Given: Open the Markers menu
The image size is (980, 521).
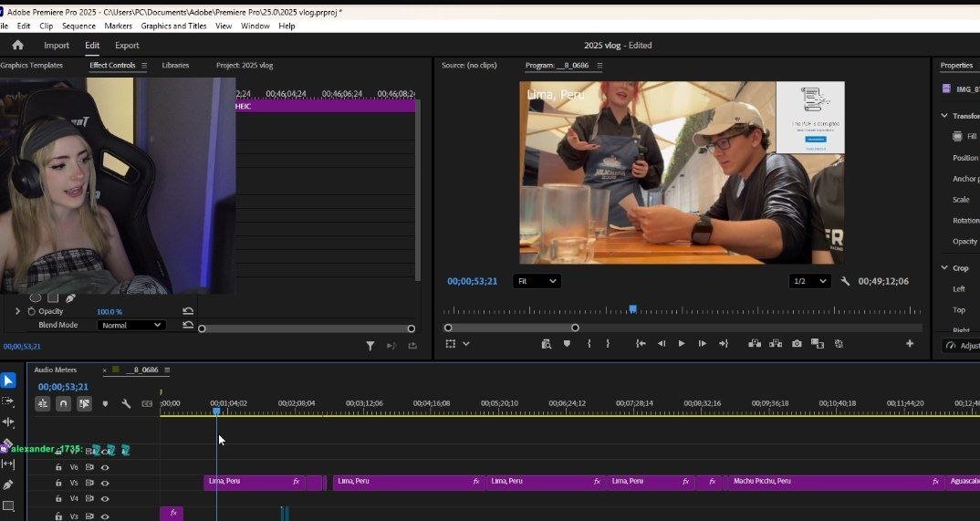Looking at the screenshot, I should (x=118, y=26).
